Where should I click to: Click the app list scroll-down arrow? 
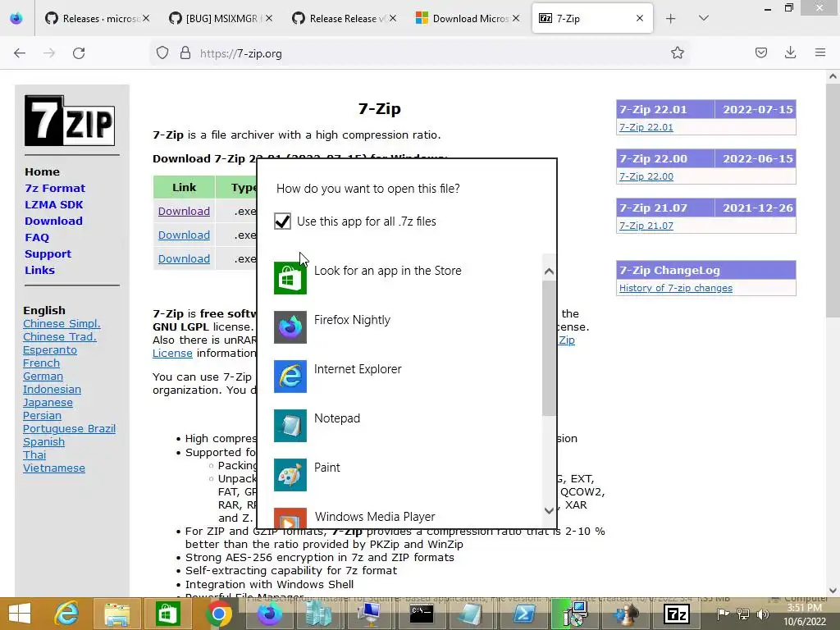[549, 510]
